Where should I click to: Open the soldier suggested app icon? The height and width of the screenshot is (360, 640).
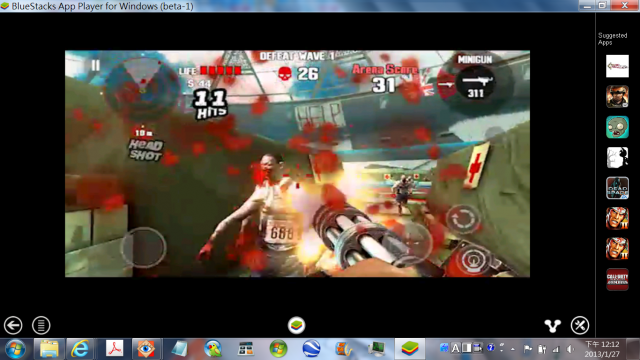[617, 97]
